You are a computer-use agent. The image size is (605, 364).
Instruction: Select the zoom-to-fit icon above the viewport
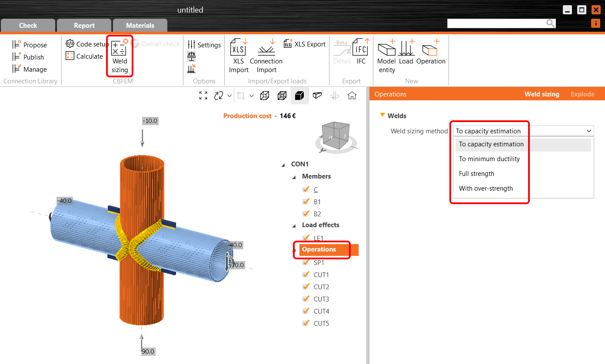[x=203, y=95]
